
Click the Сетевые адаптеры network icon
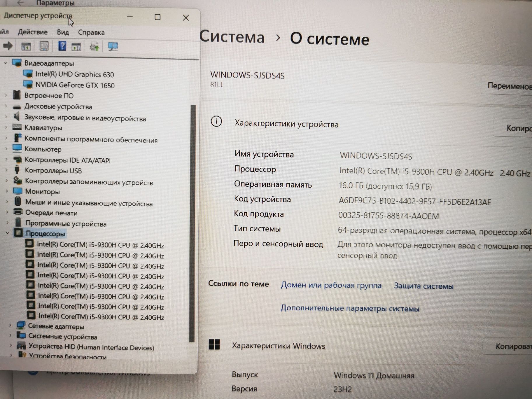(21, 325)
